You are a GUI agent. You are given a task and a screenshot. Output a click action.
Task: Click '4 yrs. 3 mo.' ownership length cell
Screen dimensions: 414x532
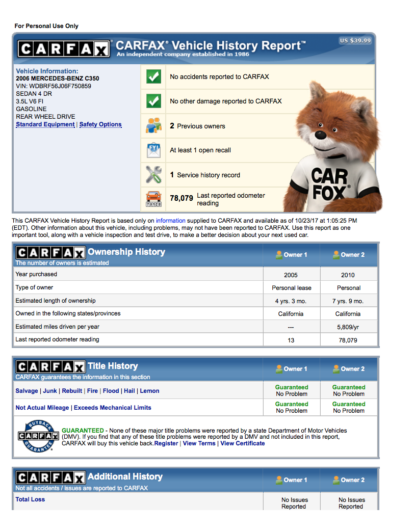tap(291, 301)
